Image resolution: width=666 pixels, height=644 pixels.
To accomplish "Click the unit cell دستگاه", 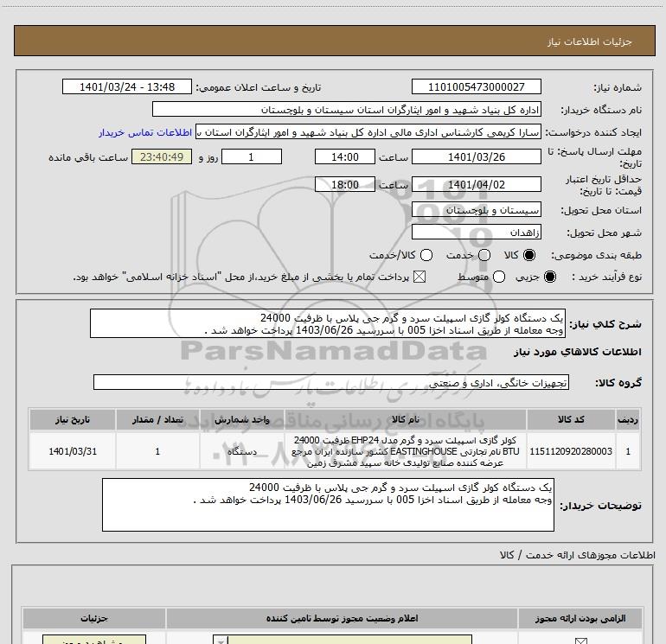I will click(241, 451).
